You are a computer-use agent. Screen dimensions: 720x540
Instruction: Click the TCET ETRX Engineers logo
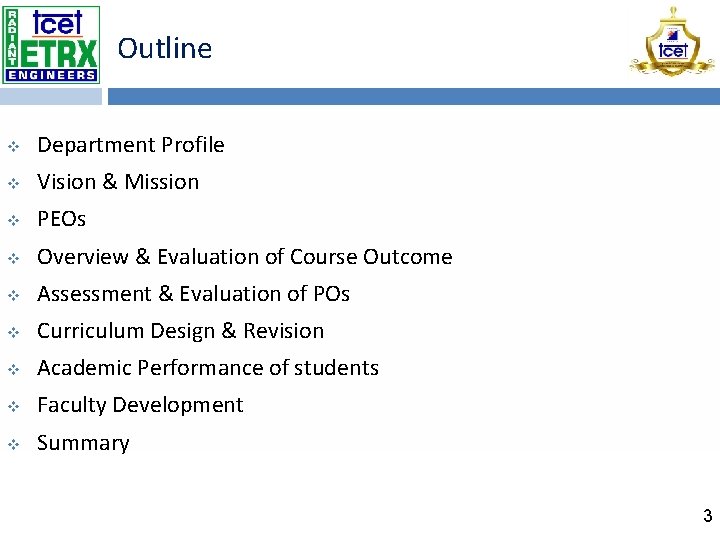(x=52, y=43)
